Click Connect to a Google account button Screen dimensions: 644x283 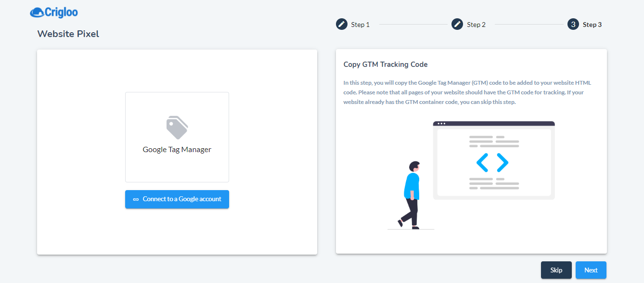(x=177, y=199)
